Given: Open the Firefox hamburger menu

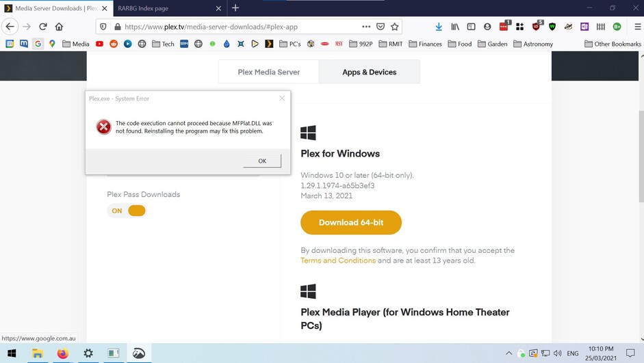Looking at the screenshot, I should (x=637, y=27).
